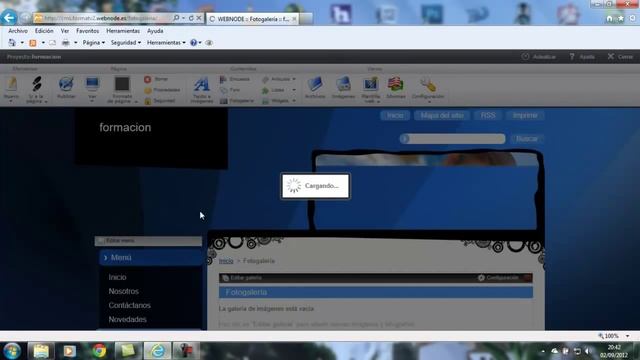
Task: Click the Buscar search button
Action: click(527, 139)
